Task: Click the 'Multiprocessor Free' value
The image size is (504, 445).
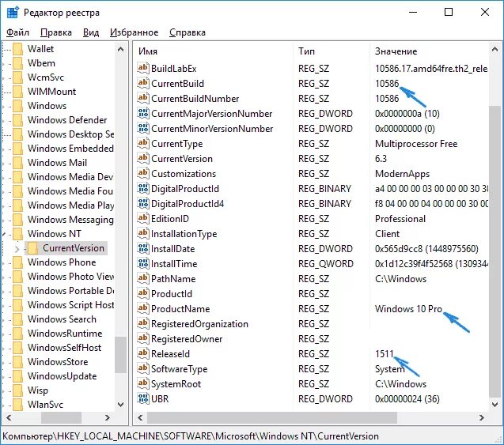Action: pos(416,144)
